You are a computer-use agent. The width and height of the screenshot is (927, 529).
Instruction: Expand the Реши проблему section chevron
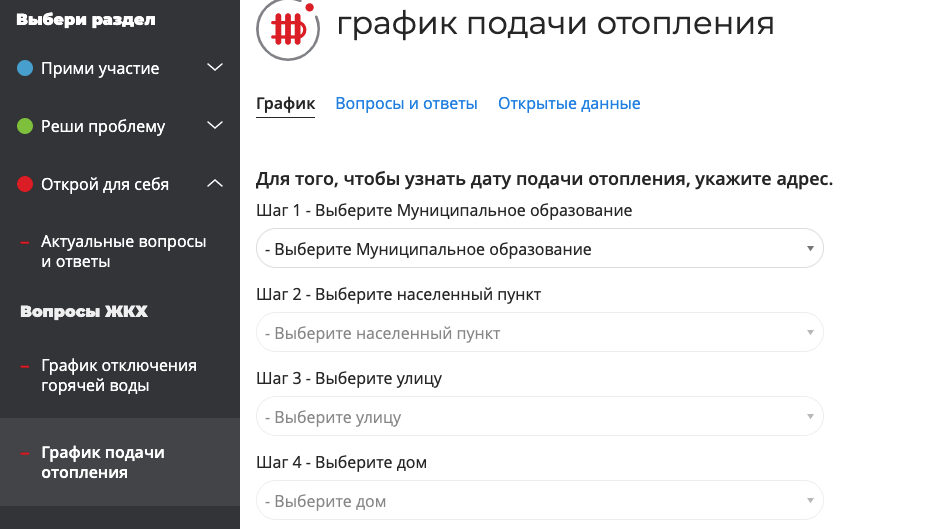pyautogui.click(x=214, y=126)
